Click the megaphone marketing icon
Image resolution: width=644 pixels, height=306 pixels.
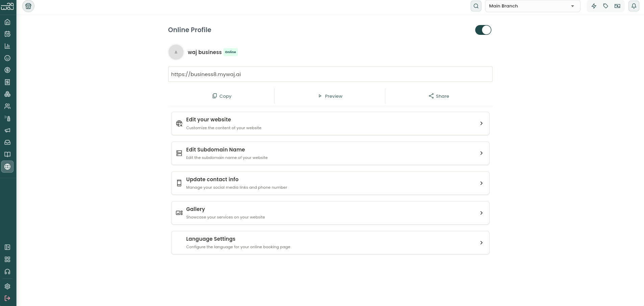click(x=7, y=131)
